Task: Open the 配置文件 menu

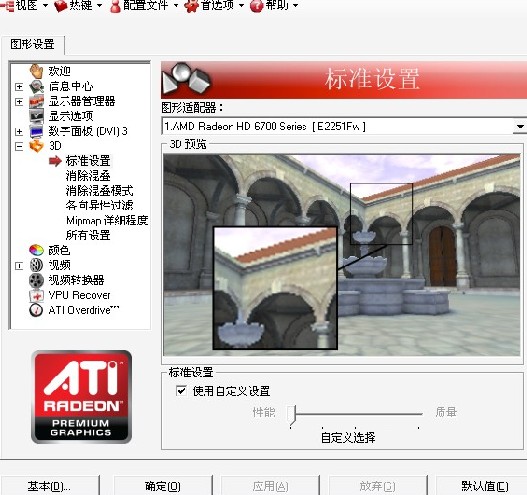Action: [x=145, y=5]
